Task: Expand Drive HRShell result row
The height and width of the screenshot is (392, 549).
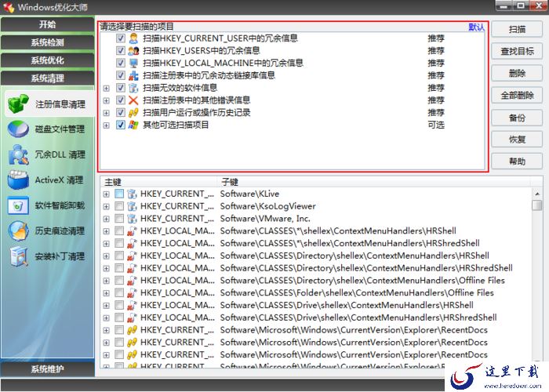Action: pos(107,306)
